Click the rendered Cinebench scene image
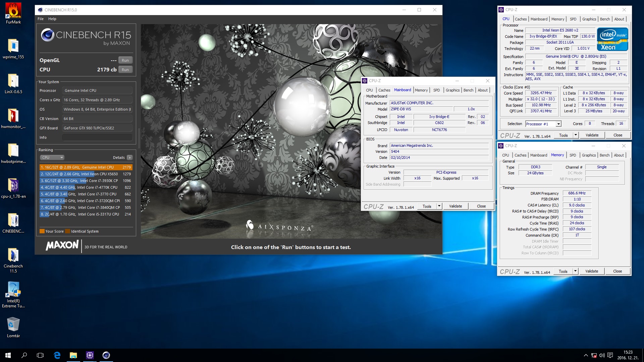The image size is (644, 362). [x=291, y=131]
